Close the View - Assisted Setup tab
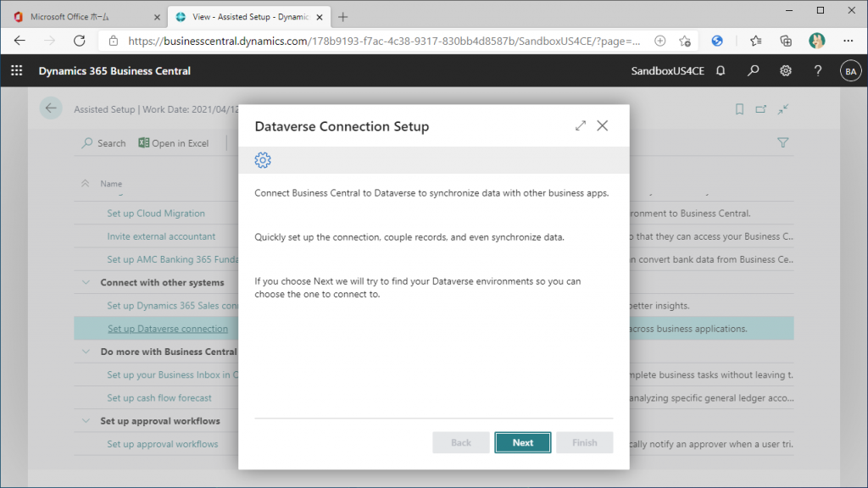 click(320, 17)
